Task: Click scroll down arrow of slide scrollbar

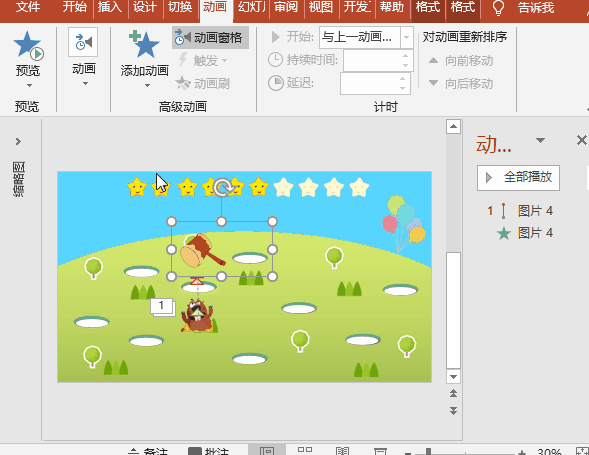Action: point(453,377)
